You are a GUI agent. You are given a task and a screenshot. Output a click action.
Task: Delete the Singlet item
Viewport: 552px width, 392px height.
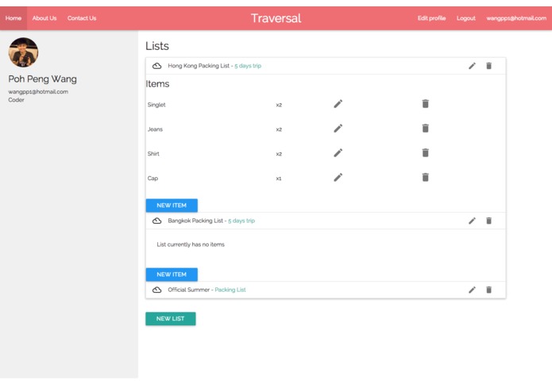click(425, 104)
